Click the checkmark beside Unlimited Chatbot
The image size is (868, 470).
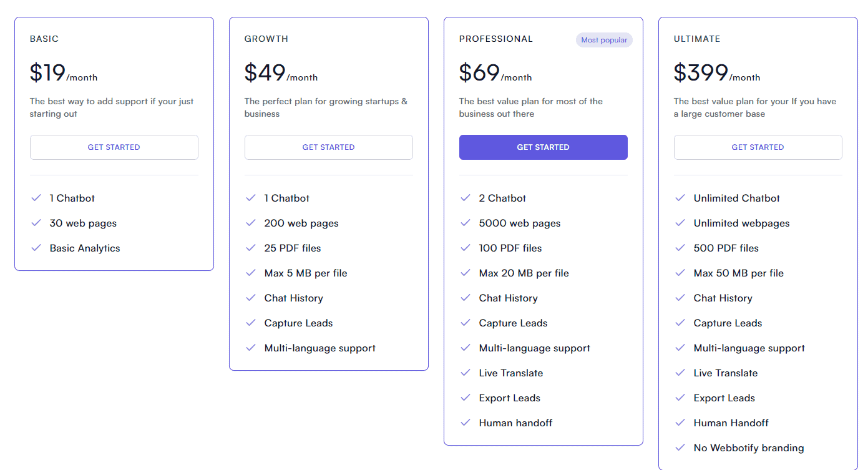tap(680, 198)
